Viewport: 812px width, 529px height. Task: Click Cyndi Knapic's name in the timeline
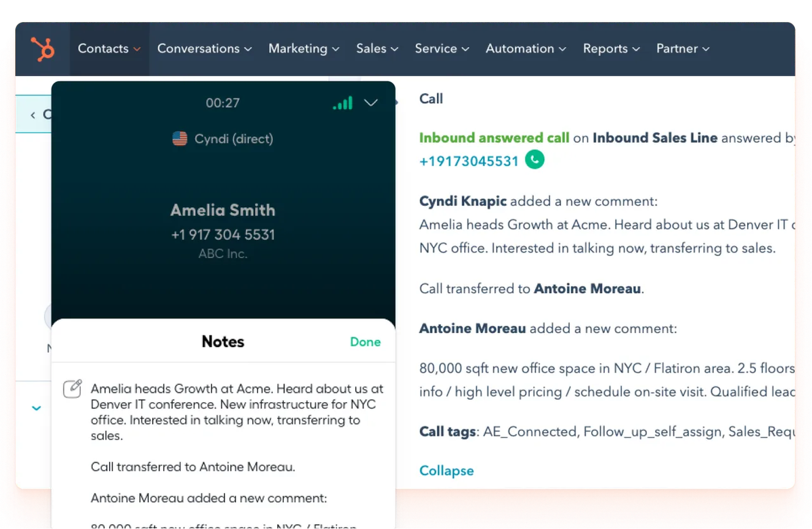pyautogui.click(x=463, y=201)
